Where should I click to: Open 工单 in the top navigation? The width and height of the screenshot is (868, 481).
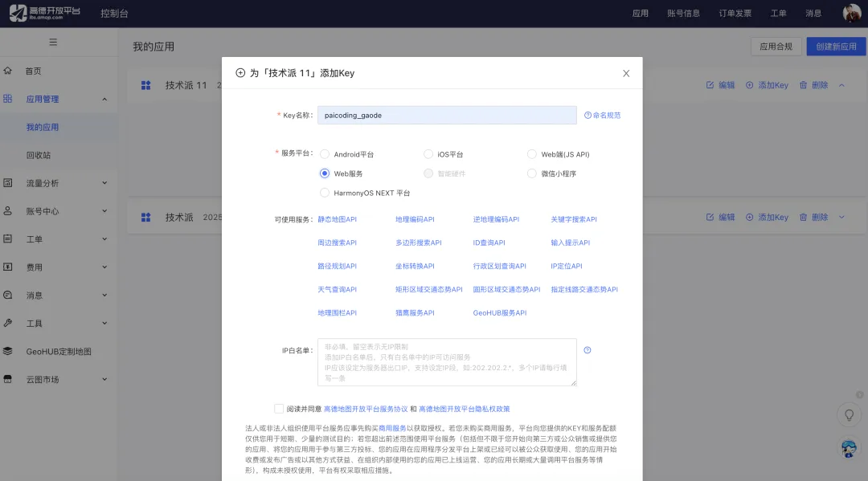coord(778,14)
